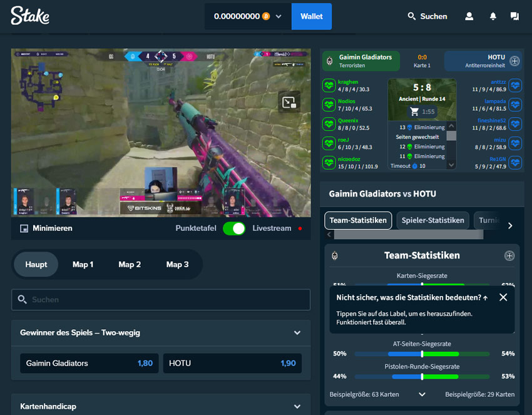This screenshot has height=415, width=532.
Task: Click the HOTU logo in the Team-Statistiken header
Action: (509, 255)
